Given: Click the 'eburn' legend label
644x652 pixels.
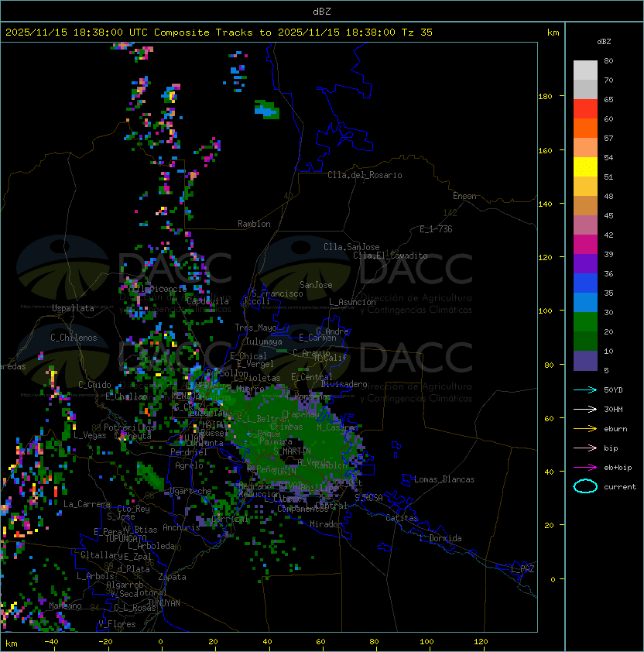Looking at the screenshot, I should (615, 429).
